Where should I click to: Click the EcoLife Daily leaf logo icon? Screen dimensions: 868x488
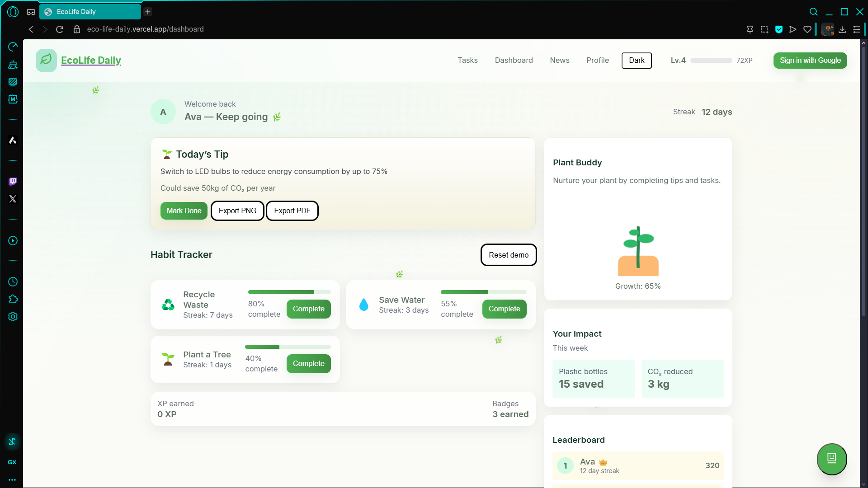point(46,60)
